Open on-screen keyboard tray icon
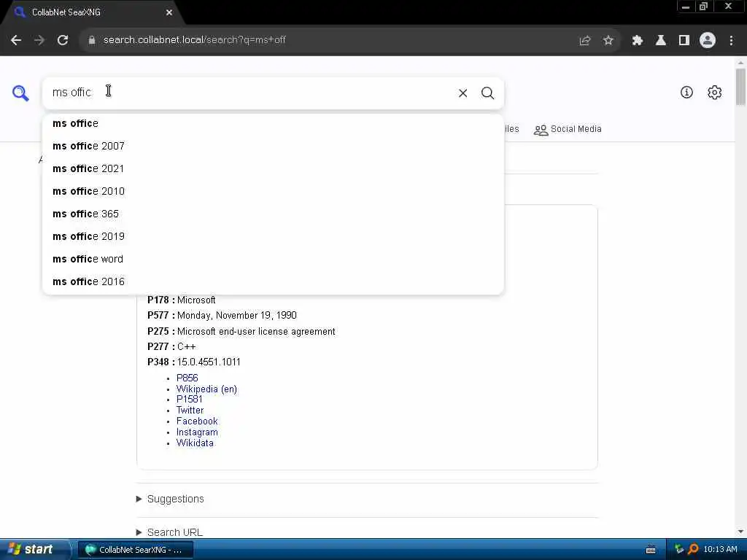This screenshot has height=560, width=747. click(x=651, y=550)
